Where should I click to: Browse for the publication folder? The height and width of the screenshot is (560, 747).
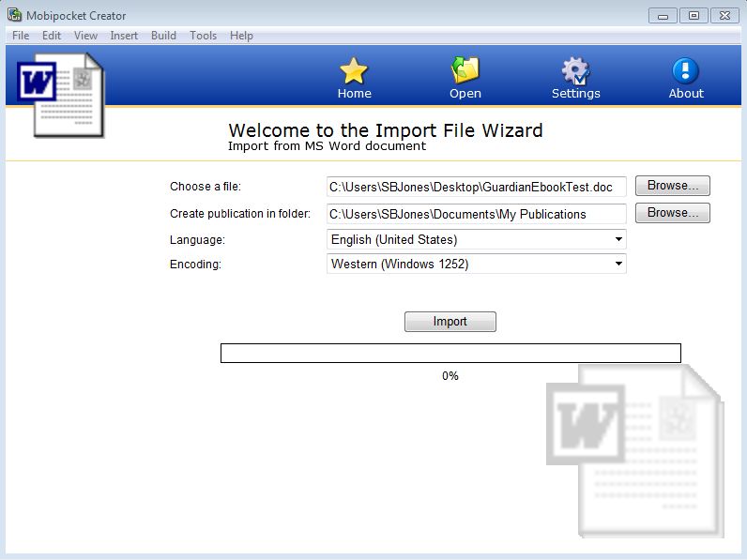tap(672, 213)
